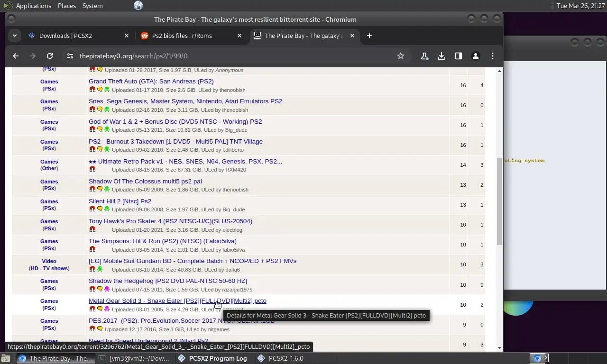
Task: Open the tab search dropdown
Action: (15, 36)
